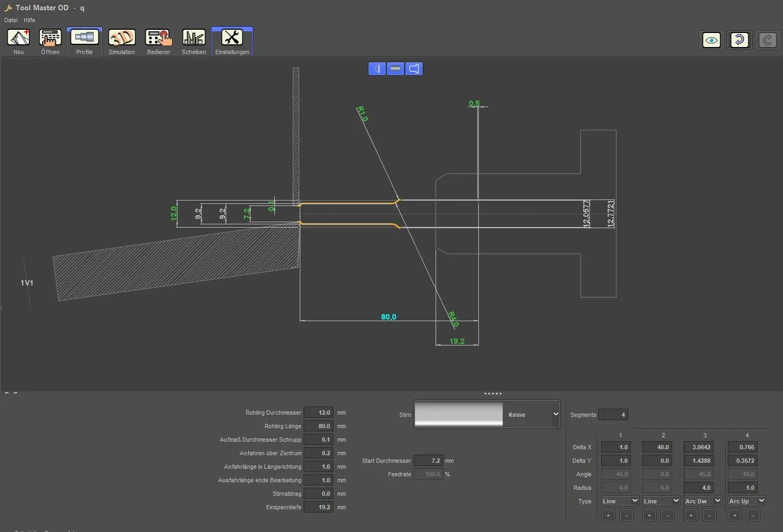Toggle the eye visibility button
This screenshot has height=532, width=783.
[711, 40]
